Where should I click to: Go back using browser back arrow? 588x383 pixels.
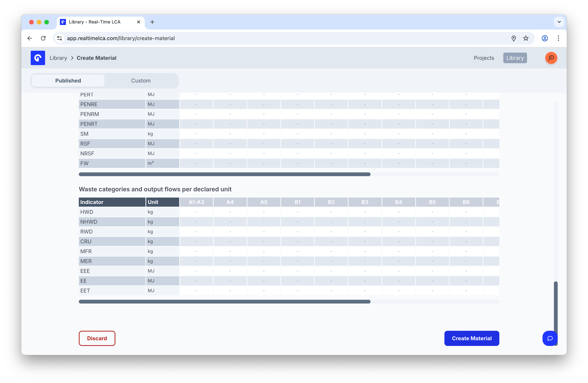[x=30, y=38]
